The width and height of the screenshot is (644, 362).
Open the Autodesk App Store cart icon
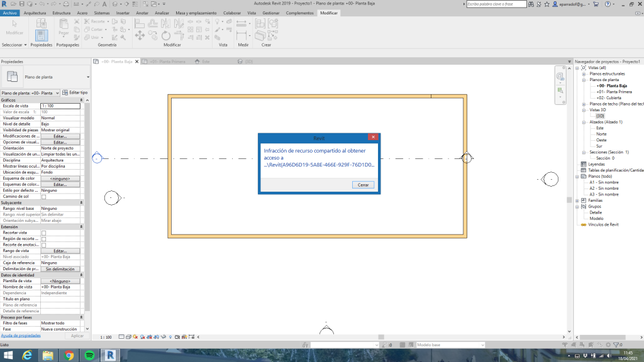(596, 4)
